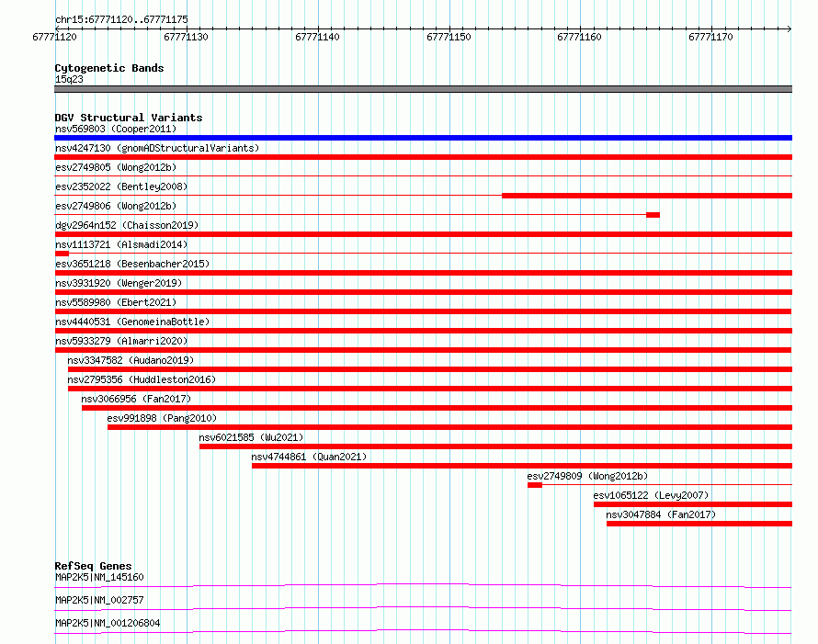The image size is (818, 644).
Task: Click the thick red esv2352022 bar segment
Action: click(647, 196)
